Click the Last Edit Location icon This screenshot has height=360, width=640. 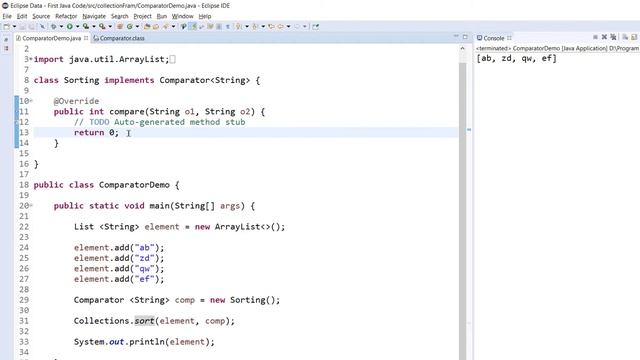coord(272,27)
